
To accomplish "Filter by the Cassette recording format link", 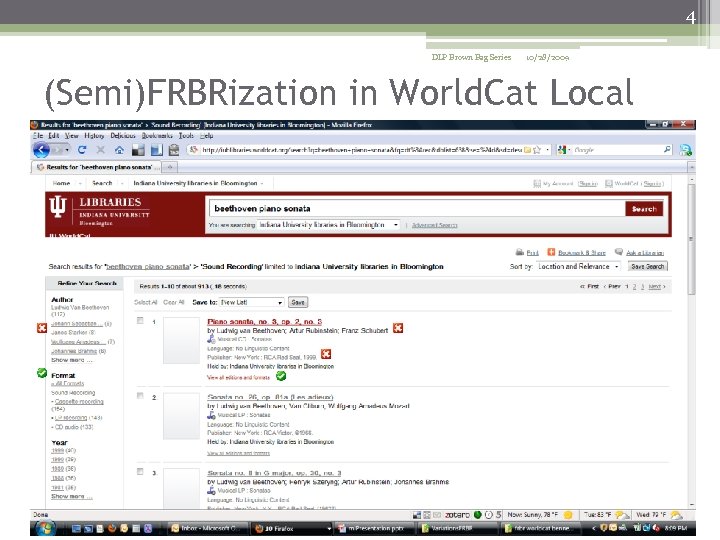I will click(79, 401).
